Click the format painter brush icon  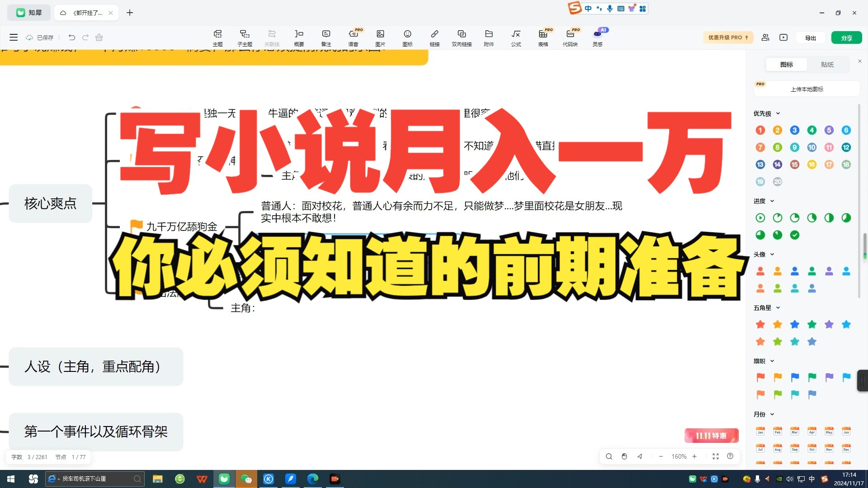tap(99, 38)
